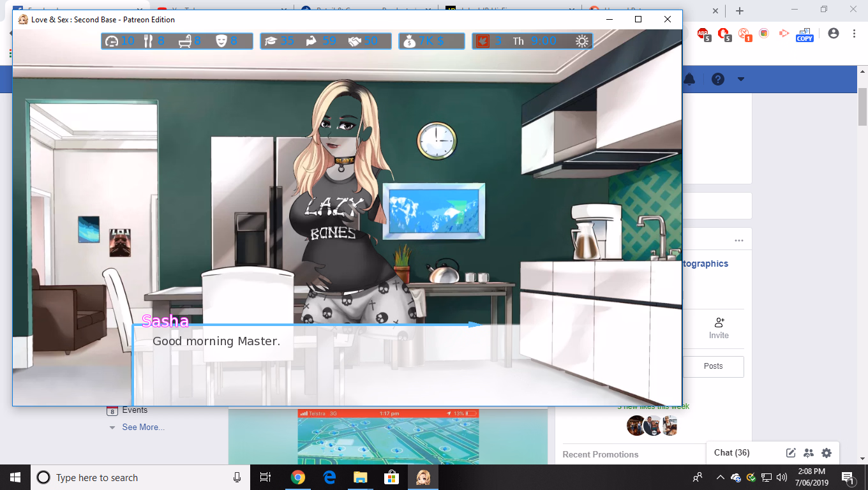The height and width of the screenshot is (490, 868).
Task: Click the Events link in Facebook sidebar
Action: [135, 410]
